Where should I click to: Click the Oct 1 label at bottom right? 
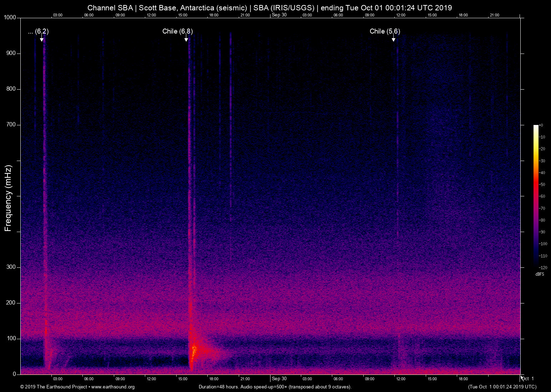[x=527, y=378]
